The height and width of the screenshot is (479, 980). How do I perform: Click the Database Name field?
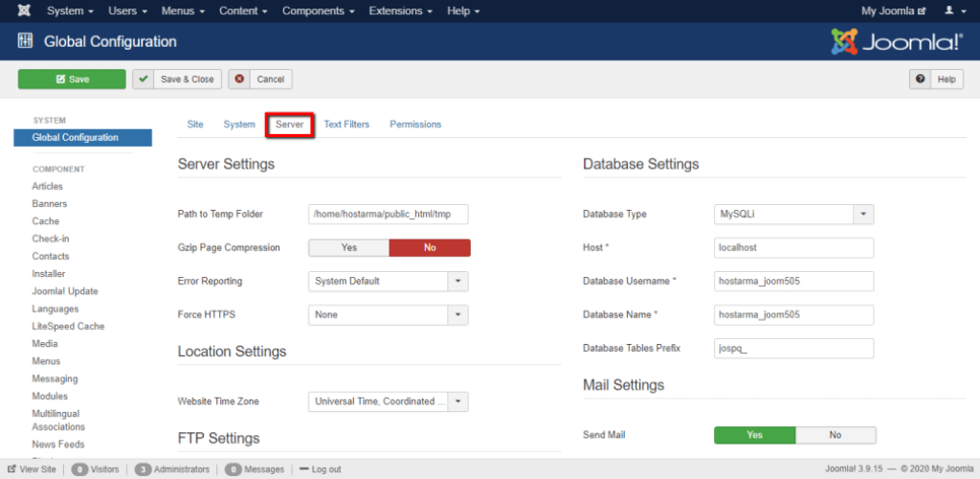[x=793, y=315]
